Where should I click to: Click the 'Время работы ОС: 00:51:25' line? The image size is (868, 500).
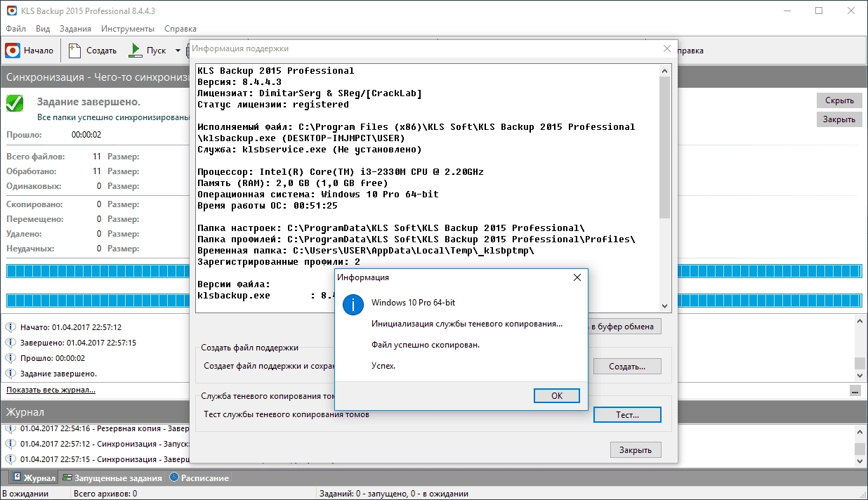click(x=268, y=206)
